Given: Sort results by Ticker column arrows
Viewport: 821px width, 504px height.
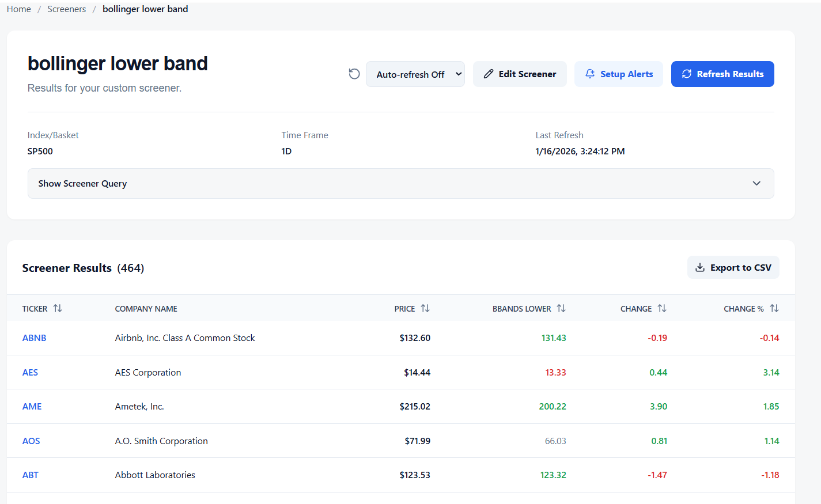Looking at the screenshot, I should [x=58, y=308].
